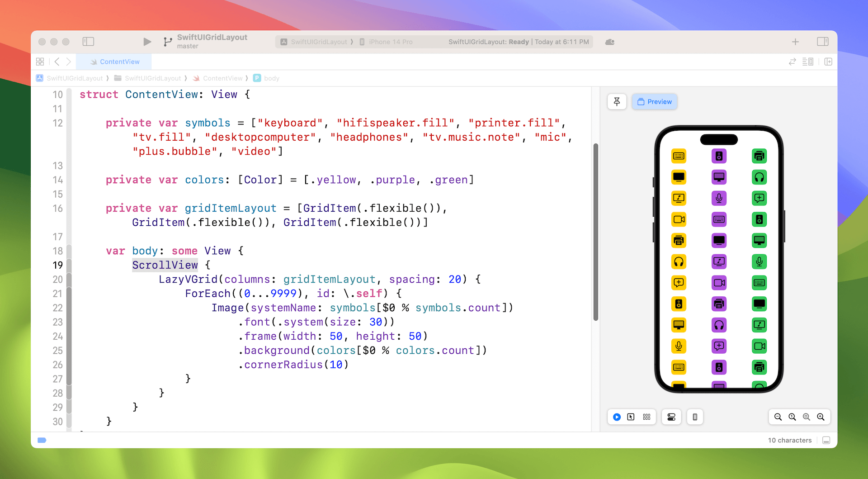Screen dimensions: 868x479
Task: Click the yellow video icon in preview
Action: click(679, 219)
